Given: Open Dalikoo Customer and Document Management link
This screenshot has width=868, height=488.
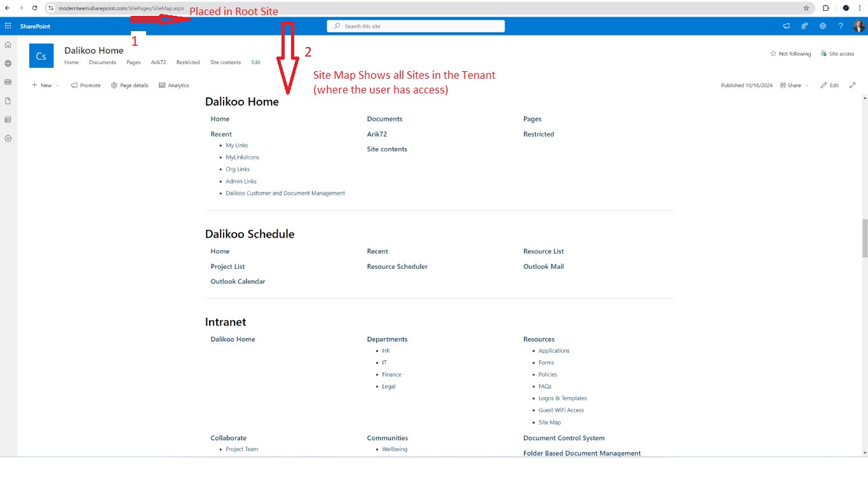Looking at the screenshot, I should (x=285, y=193).
